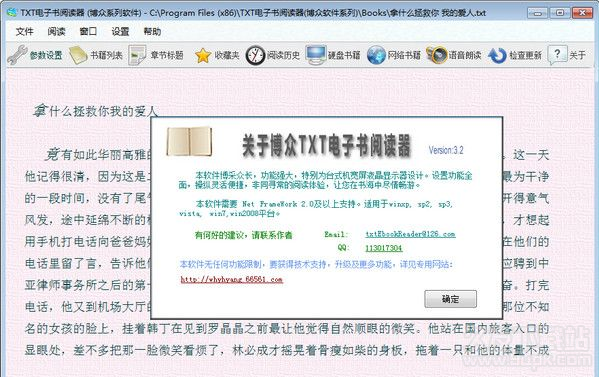Open the 书籍列表 book icon
This screenshot has width=599, height=377.
(x=78, y=55)
